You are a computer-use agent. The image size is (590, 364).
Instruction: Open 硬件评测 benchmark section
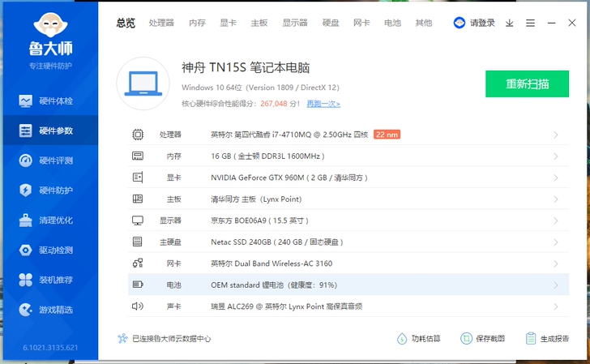coord(50,161)
